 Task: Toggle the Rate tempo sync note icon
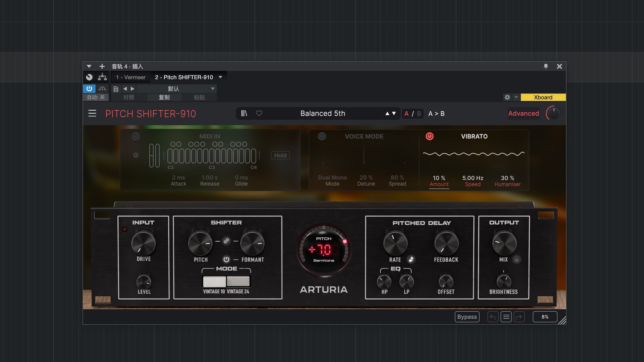[x=411, y=259]
